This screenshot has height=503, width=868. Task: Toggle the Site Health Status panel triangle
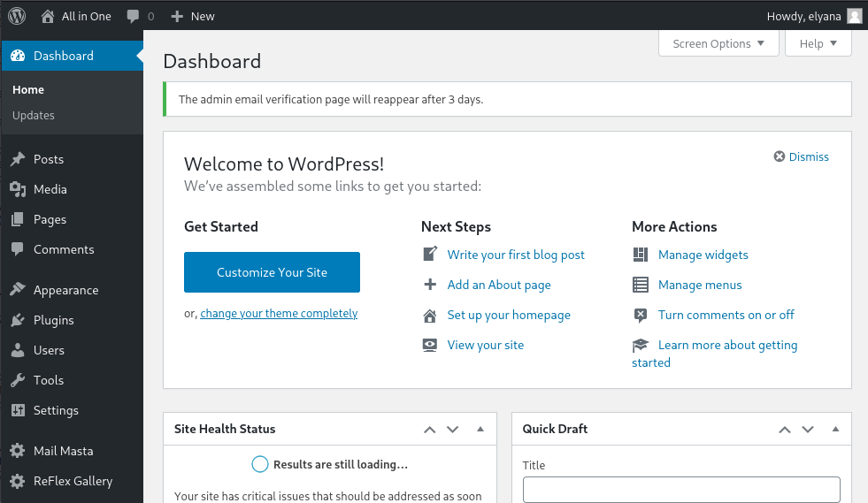click(480, 429)
